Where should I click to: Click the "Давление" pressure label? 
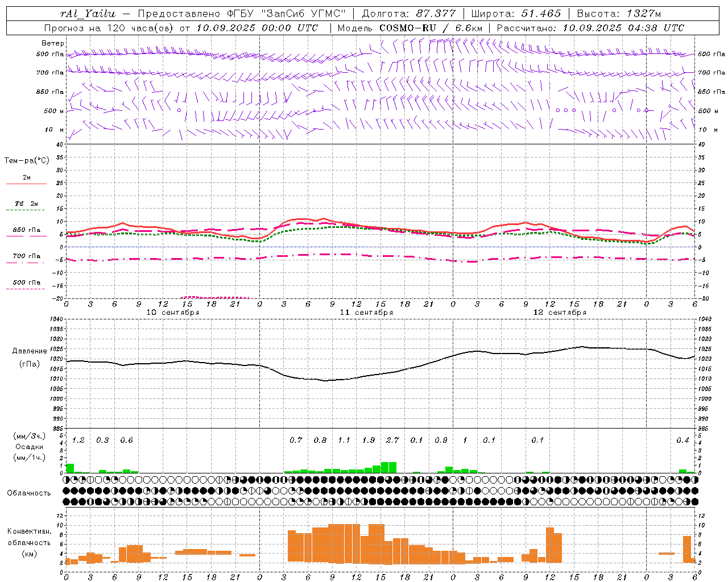click(30, 351)
